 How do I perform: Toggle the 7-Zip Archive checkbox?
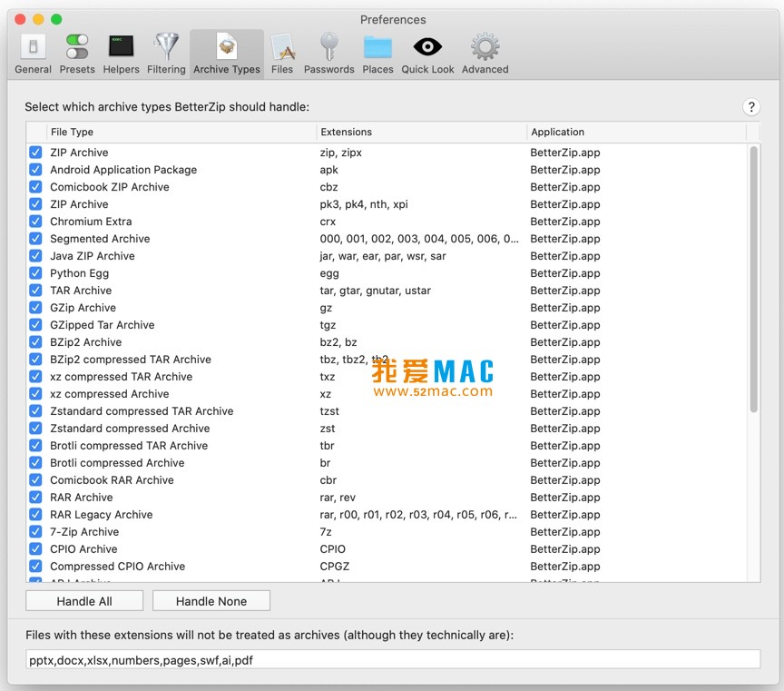(x=35, y=532)
